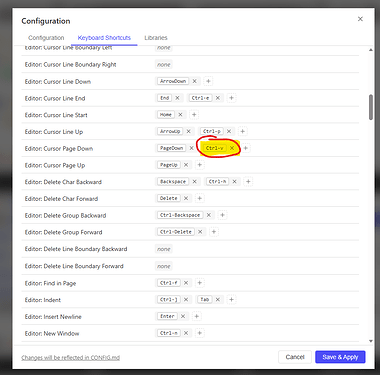Remove the Ctrl-v shortcut
The width and height of the screenshot is (380, 375).
[x=232, y=148]
